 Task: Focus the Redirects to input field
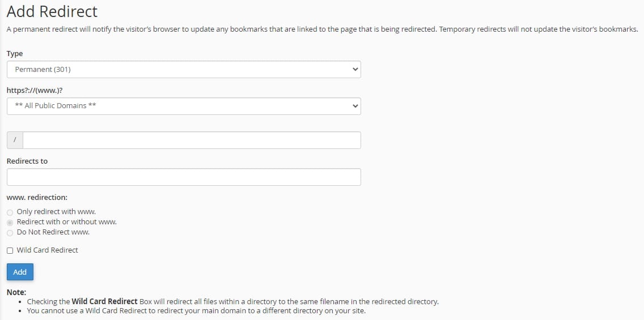point(183,177)
